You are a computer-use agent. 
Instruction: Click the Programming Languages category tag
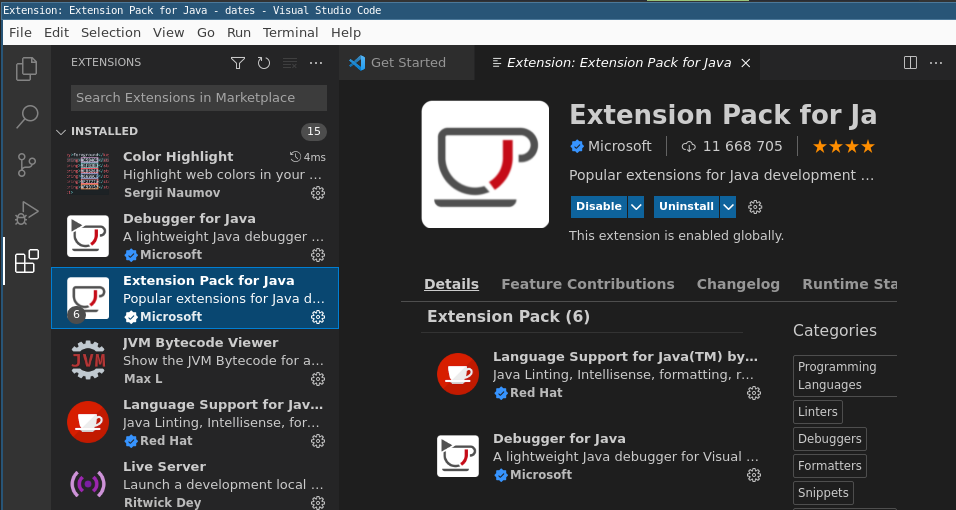(x=840, y=376)
